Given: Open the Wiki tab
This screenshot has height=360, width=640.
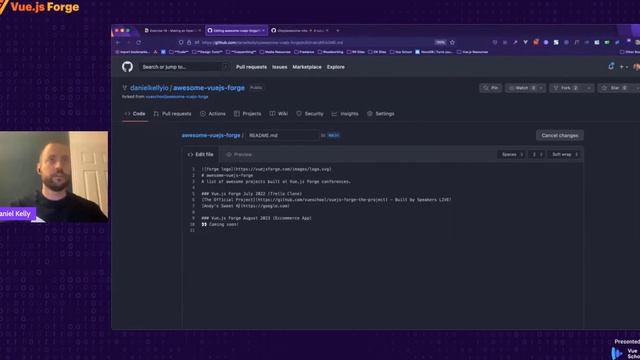Looking at the screenshot, I should click(279, 114).
